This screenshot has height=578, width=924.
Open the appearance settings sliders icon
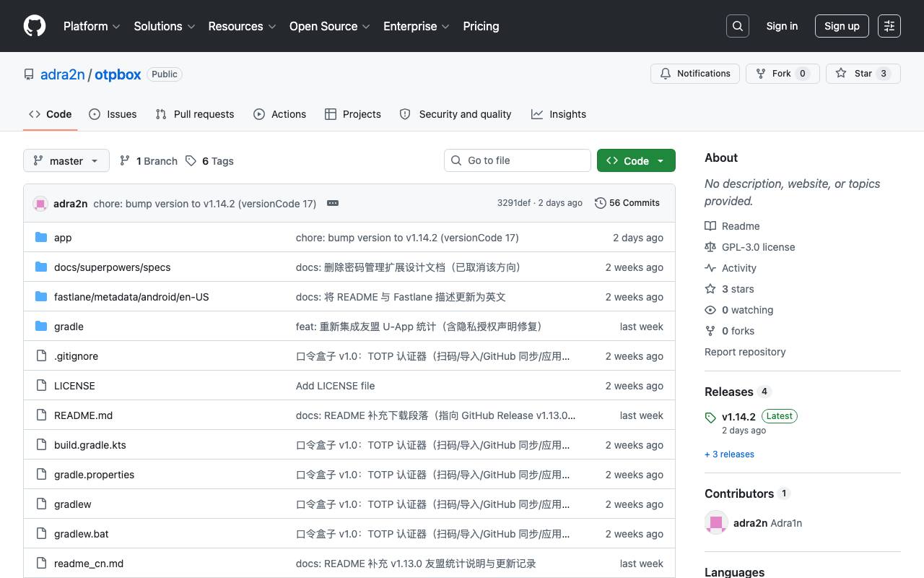tap(889, 26)
